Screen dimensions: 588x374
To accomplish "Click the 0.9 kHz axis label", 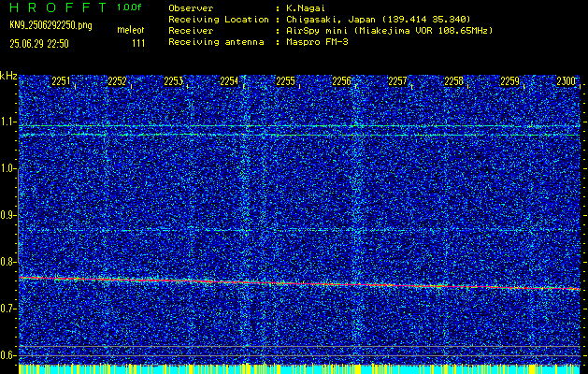I will click(x=7, y=215).
